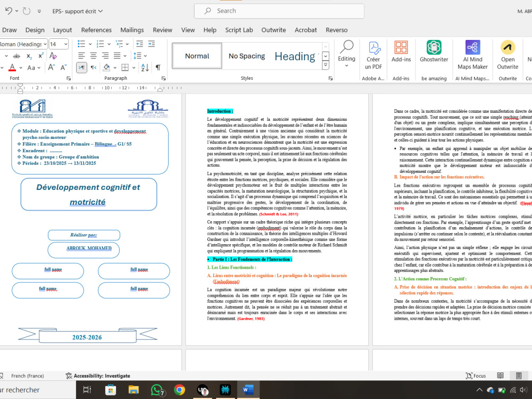Click the Line and Paragraph Spacing icon
The height and width of the screenshot is (399, 532).
137,56
